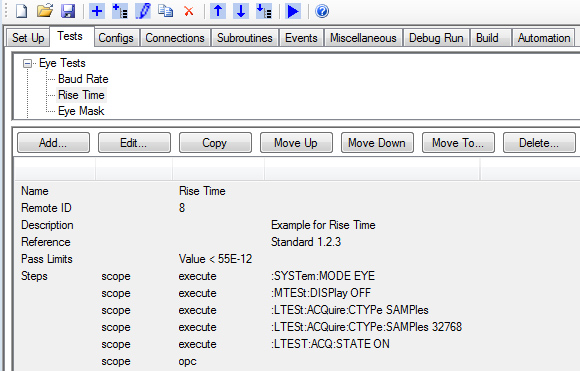580x371 pixels.
Task: Select the Rise Time test in tree
Action: point(81,95)
